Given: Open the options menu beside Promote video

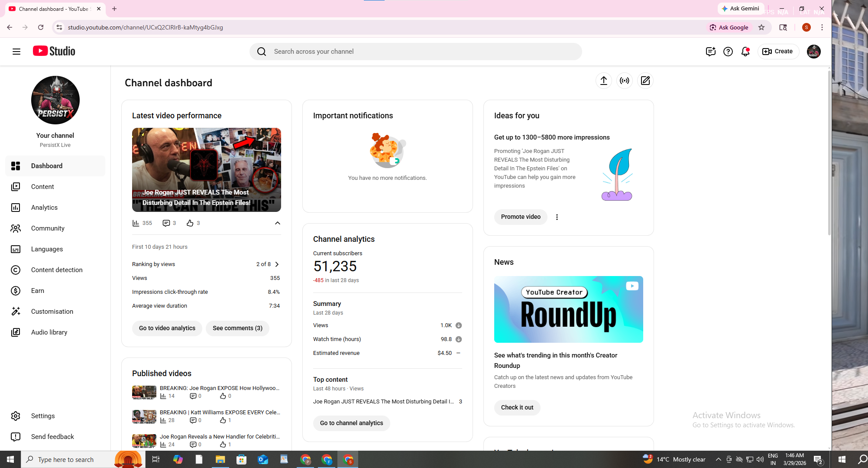Looking at the screenshot, I should [x=557, y=217].
